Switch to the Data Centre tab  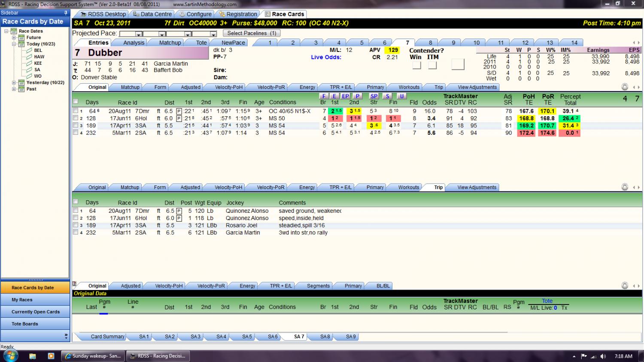152,14
